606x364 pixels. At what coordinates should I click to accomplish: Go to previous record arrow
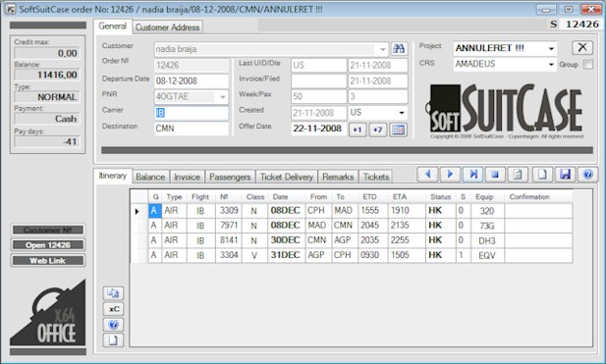pos(427,175)
